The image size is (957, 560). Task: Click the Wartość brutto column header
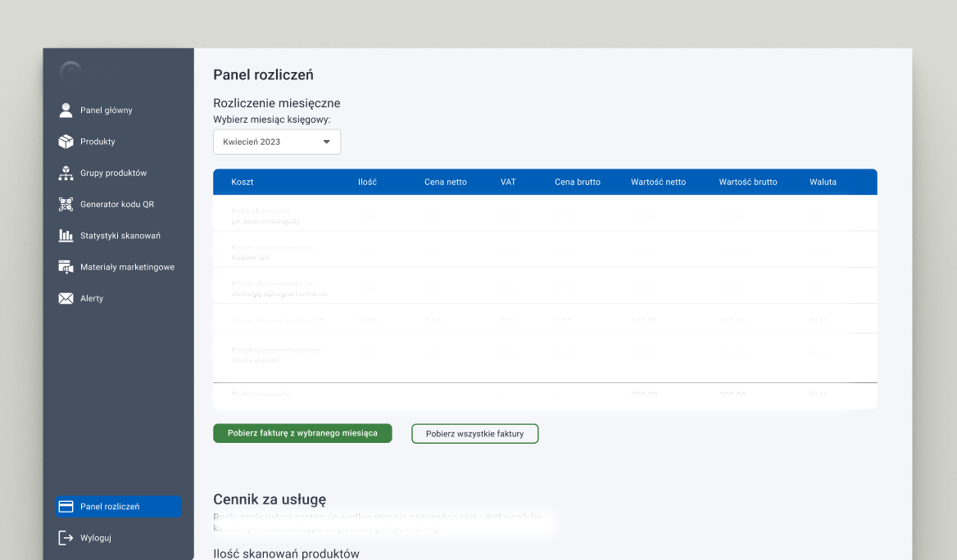tap(747, 182)
